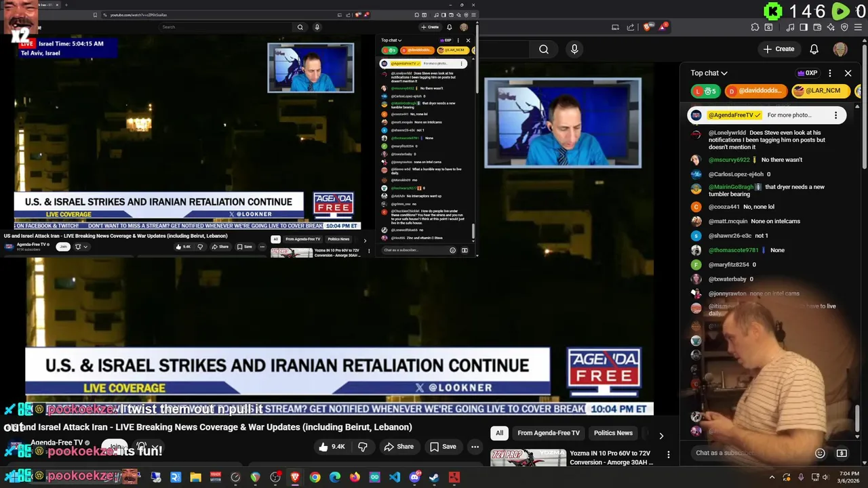The image size is (868, 488).
Task: Launch Google Chrome from the taskbar
Action: coord(315,477)
